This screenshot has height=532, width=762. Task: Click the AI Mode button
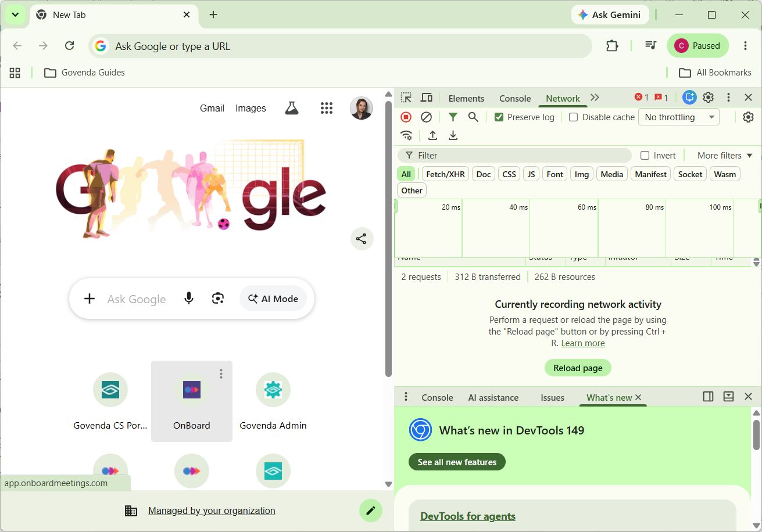point(273,299)
